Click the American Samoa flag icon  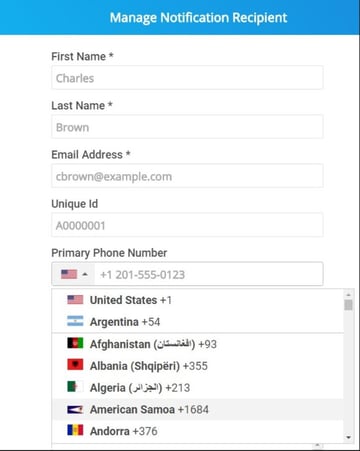[x=75, y=409]
